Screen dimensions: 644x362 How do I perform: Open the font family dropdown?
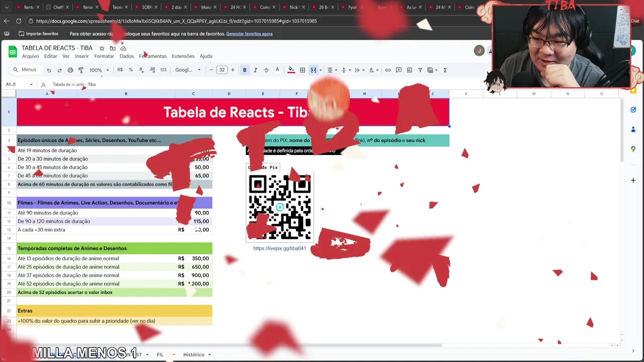click(x=188, y=70)
